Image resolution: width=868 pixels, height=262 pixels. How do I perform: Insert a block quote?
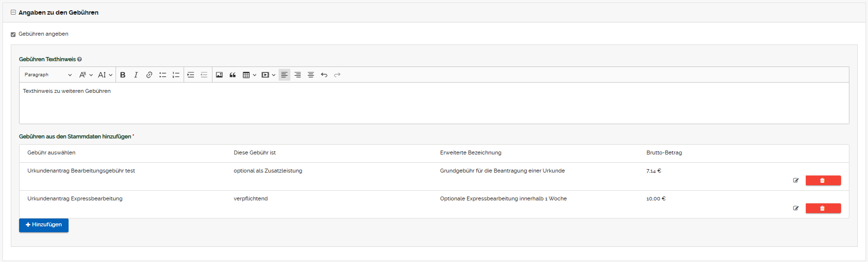[233, 75]
